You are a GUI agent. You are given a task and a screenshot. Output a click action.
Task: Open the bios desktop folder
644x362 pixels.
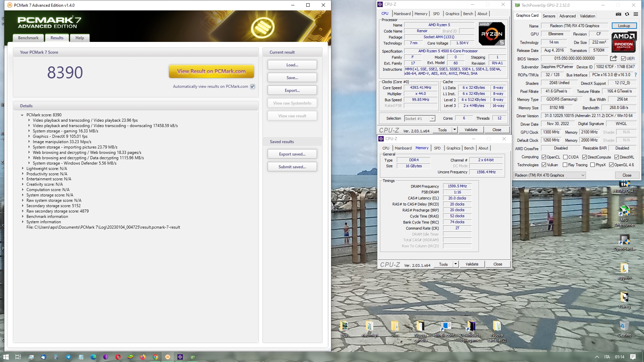point(395,329)
